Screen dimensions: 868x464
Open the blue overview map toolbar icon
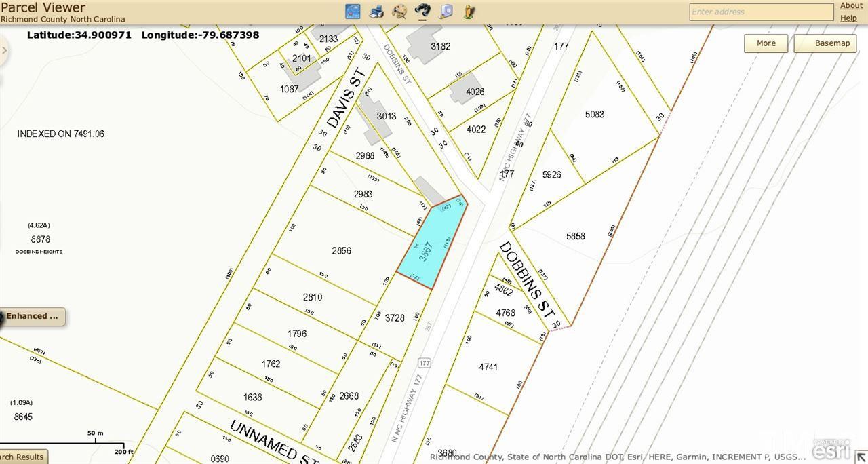tap(353, 11)
